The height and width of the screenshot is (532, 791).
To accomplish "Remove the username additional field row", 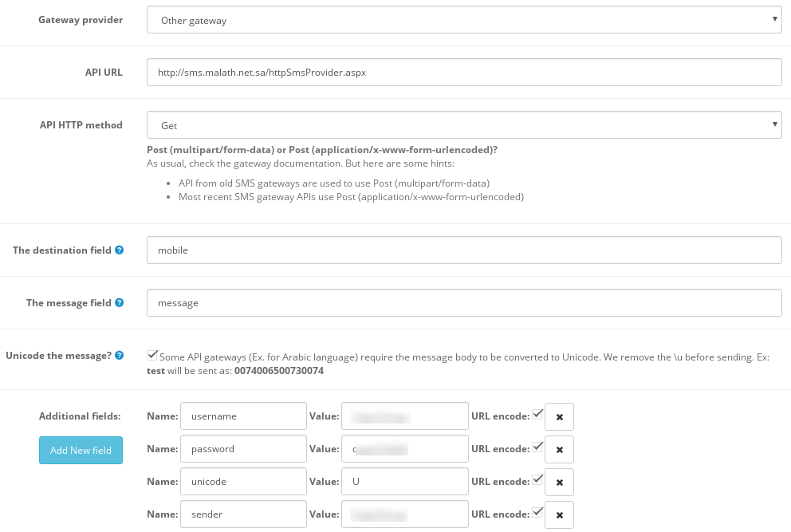I will (559, 417).
